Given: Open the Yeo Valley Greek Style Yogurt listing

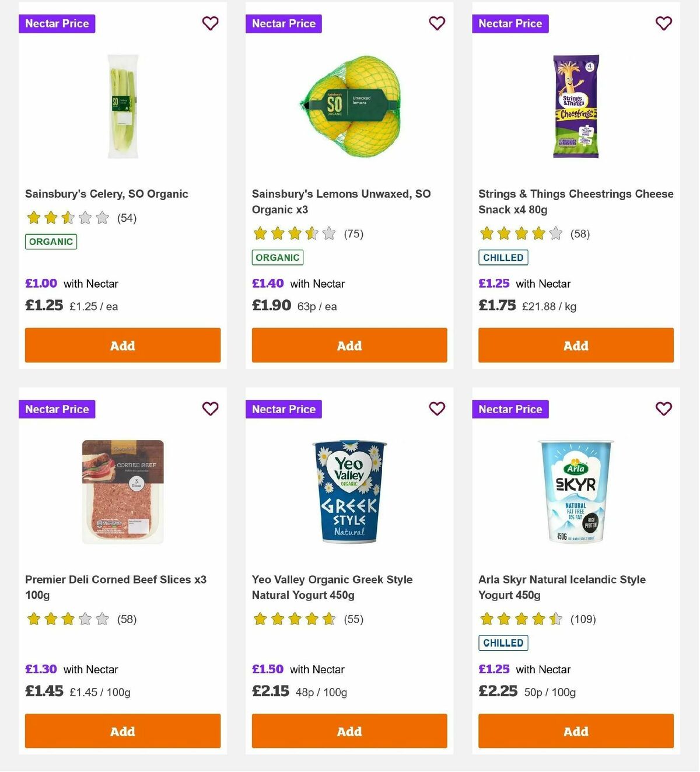Looking at the screenshot, I should click(331, 587).
